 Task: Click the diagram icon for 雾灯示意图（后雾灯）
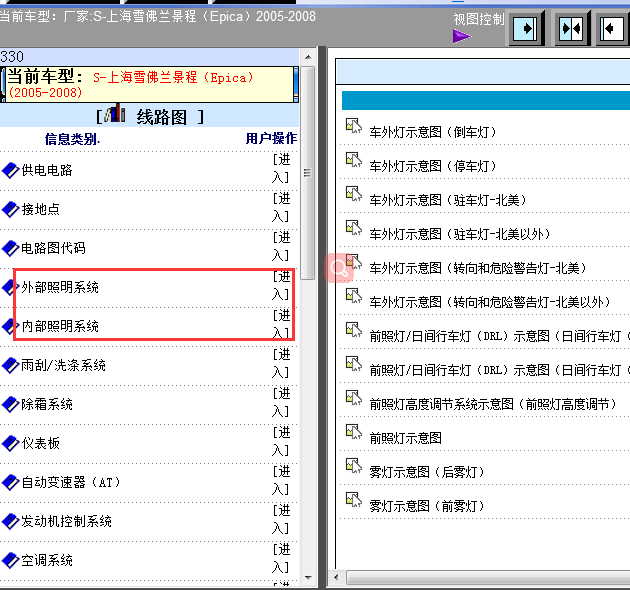pyautogui.click(x=354, y=466)
